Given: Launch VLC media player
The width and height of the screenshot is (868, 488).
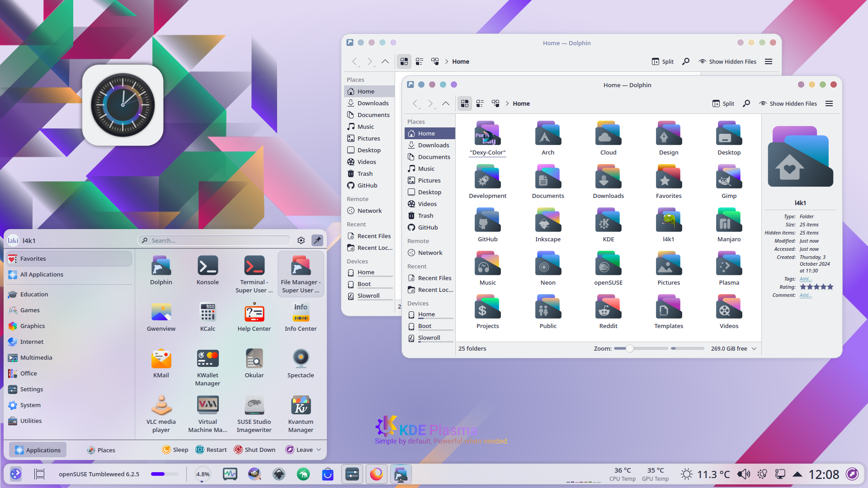Looking at the screenshot, I should click(x=161, y=413).
